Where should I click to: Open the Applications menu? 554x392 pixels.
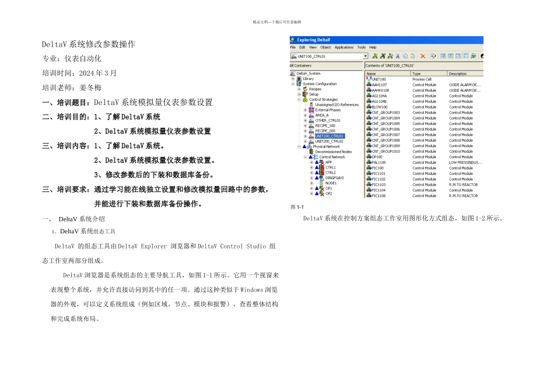[344, 47]
